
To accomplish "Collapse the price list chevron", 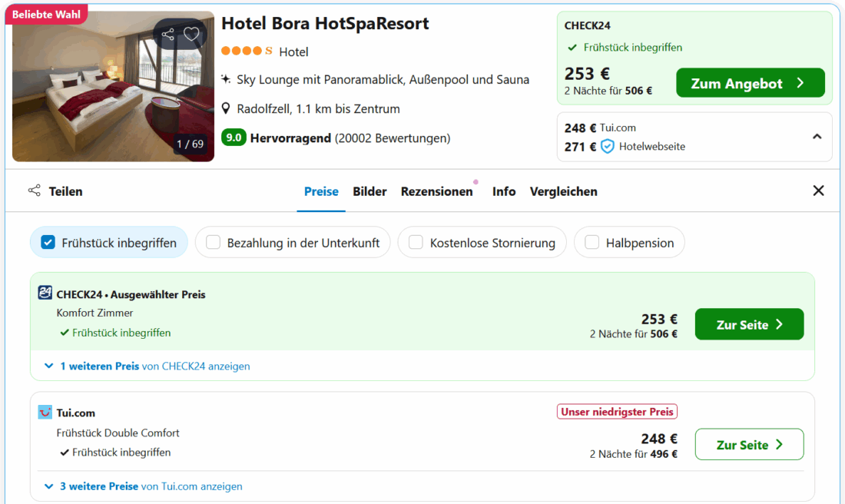I will (x=817, y=137).
